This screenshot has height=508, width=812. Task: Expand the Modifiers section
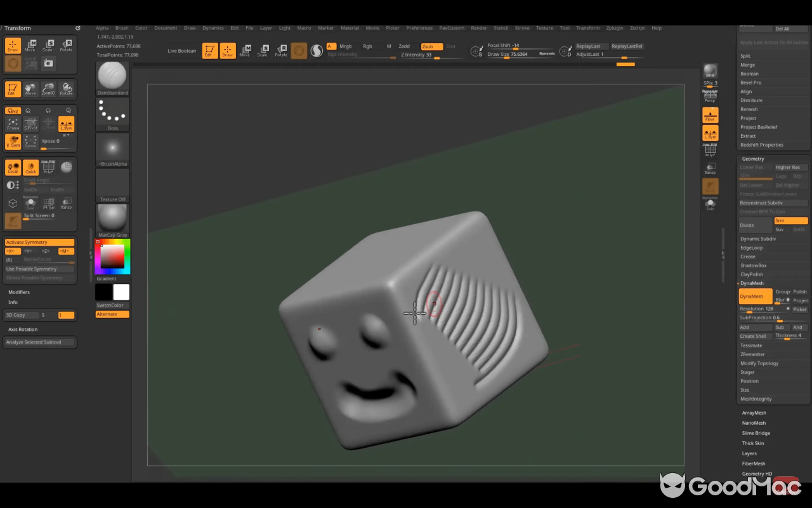click(x=19, y=291)
